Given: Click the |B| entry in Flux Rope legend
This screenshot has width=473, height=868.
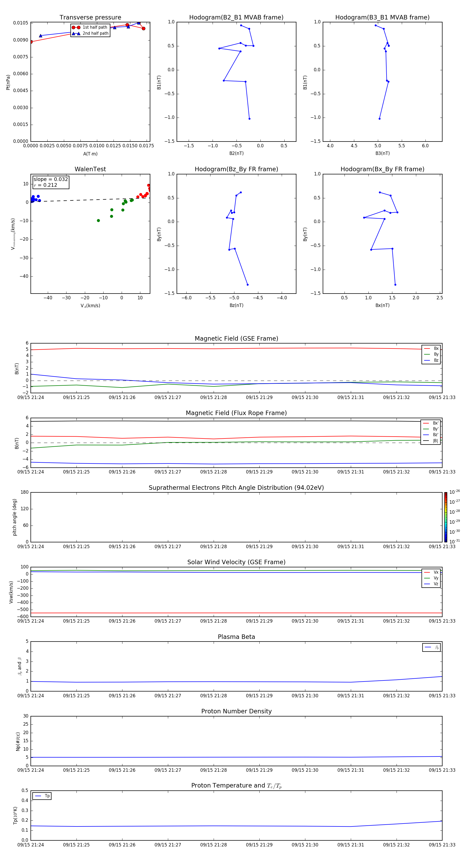Looking at the screenshot, I should (431, 441).
